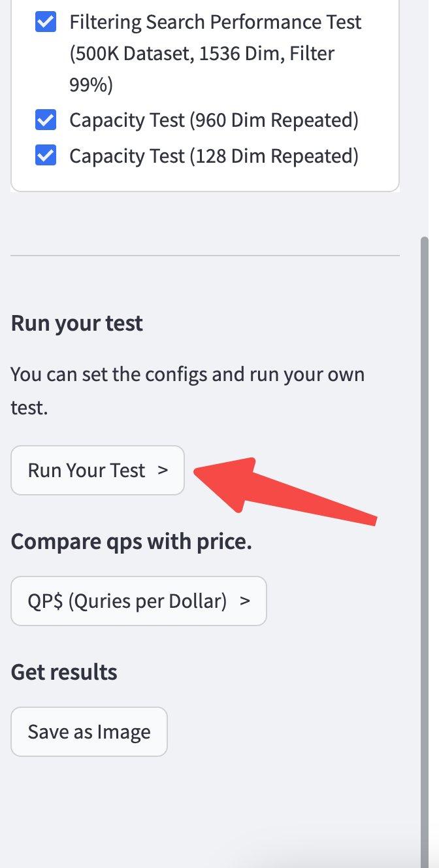Uncheck Capacity Test (128 Dim Repeated) checkbox
The width and height of the screenshot is (439, 868).
(45, 156)
